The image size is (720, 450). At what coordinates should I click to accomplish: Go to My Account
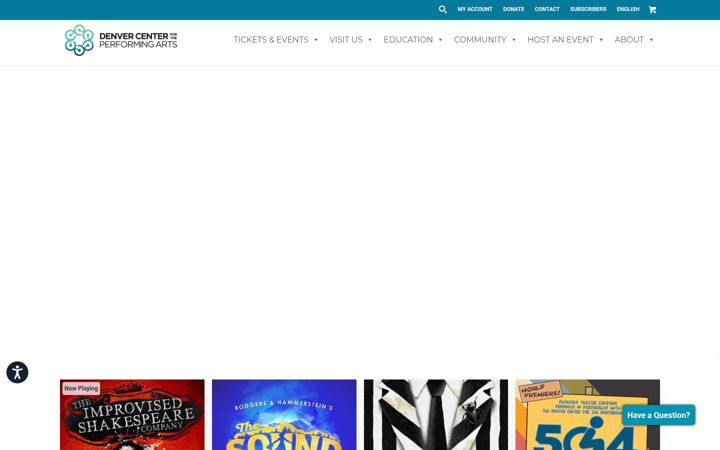coord(475,9)
